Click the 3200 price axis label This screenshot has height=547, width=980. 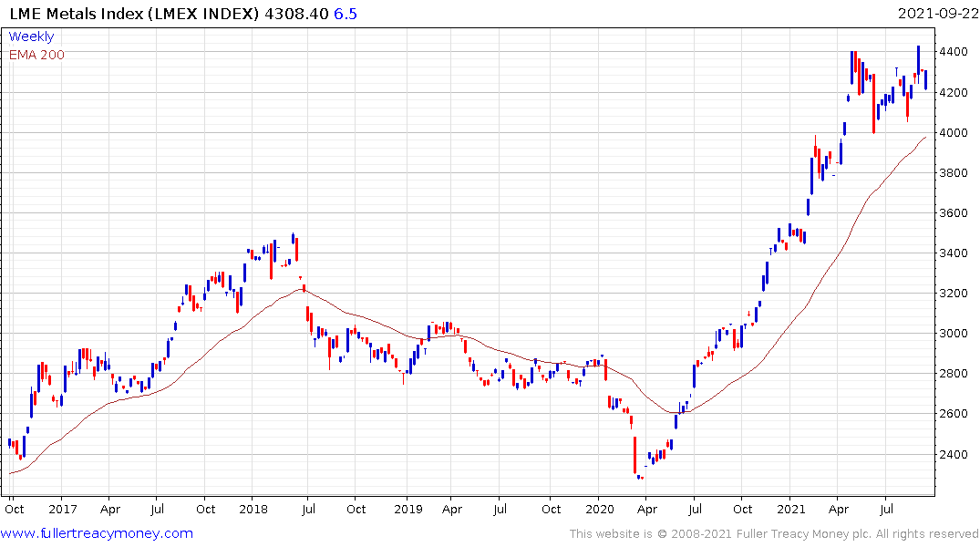coord(954,294)
